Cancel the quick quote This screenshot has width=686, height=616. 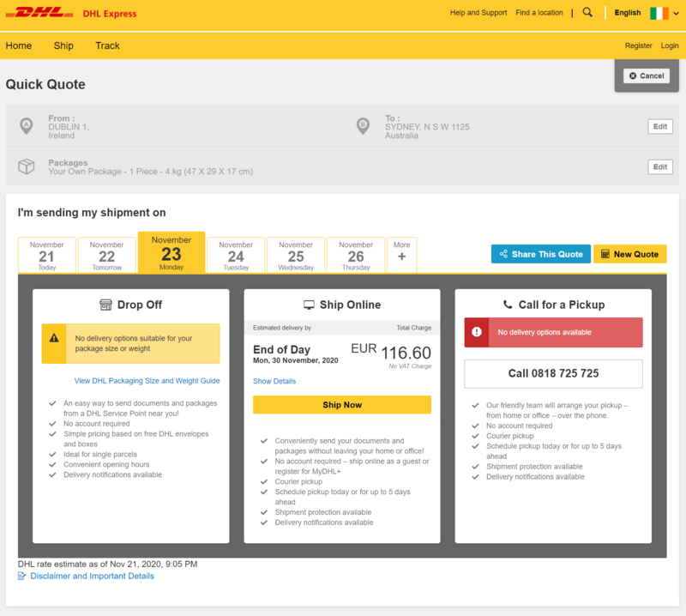click(647, 75)
